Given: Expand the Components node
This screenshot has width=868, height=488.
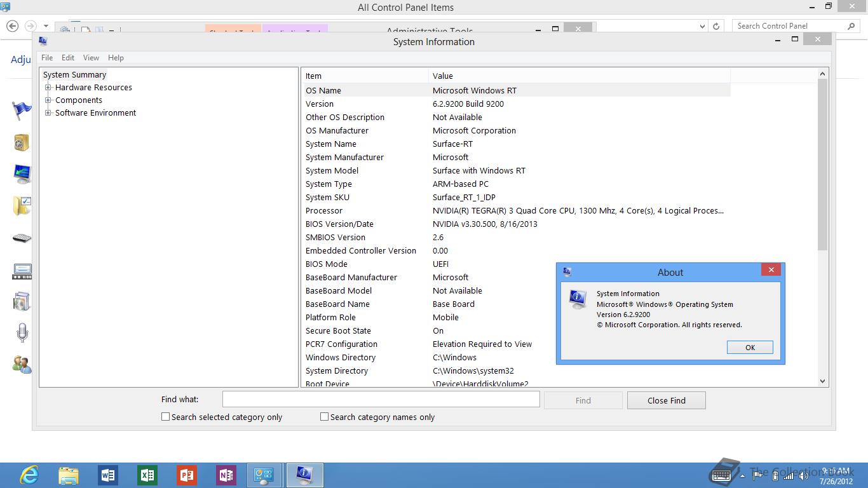Looking at the screenshot, I should 48,100.
